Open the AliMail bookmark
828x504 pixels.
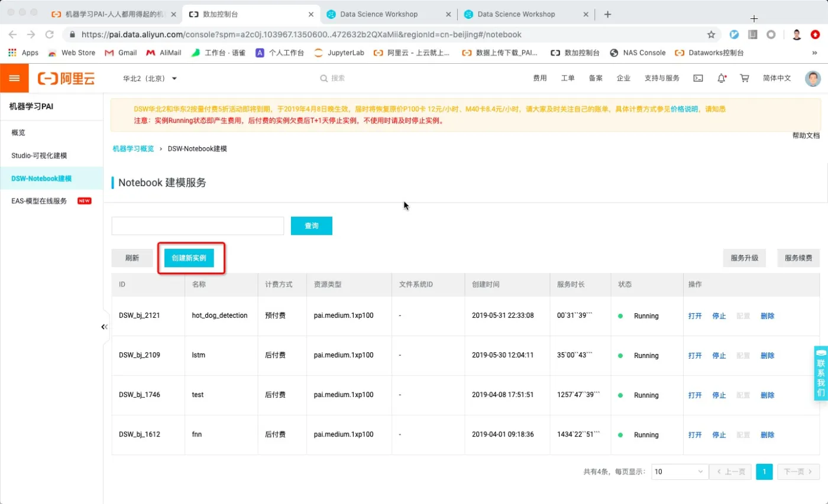(x=163, y=53)
